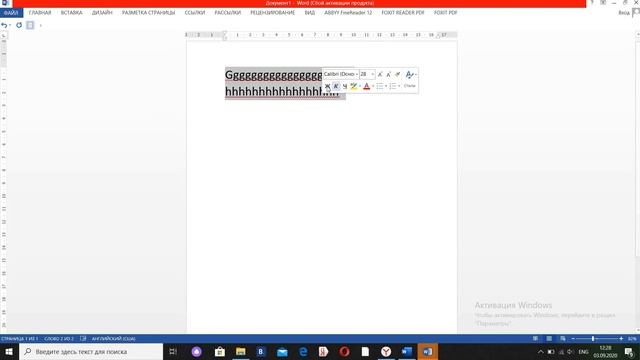Show hidden system tray icons chevron
This screenshot has height=360, width=640.
click(540, 352)
